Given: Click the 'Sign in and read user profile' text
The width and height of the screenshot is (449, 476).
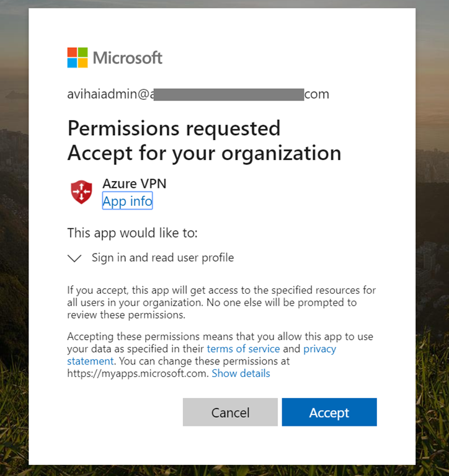Looking at the screenshot, I should point(163,258).
